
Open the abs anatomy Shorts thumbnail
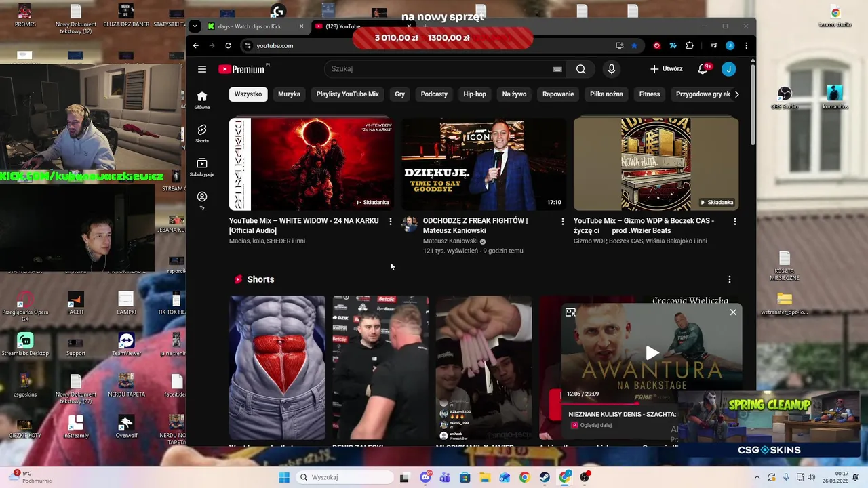pyautogui.click(x=277, y=367)
